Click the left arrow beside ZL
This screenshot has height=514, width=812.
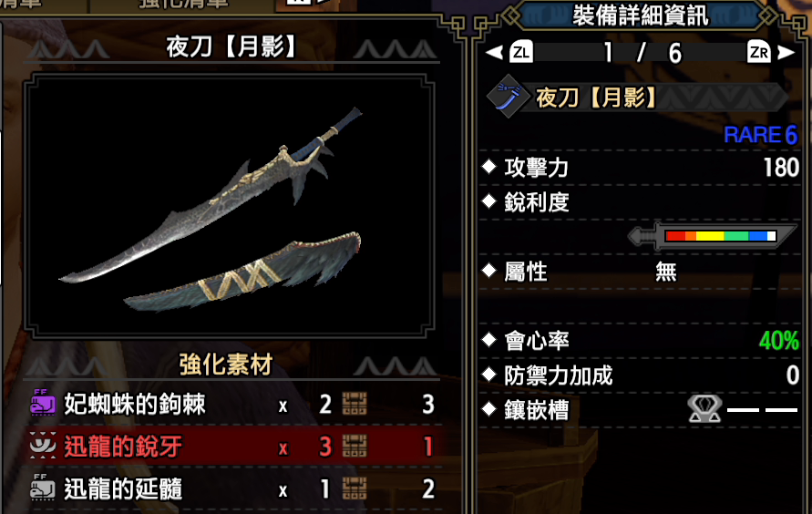click(495, 52)
